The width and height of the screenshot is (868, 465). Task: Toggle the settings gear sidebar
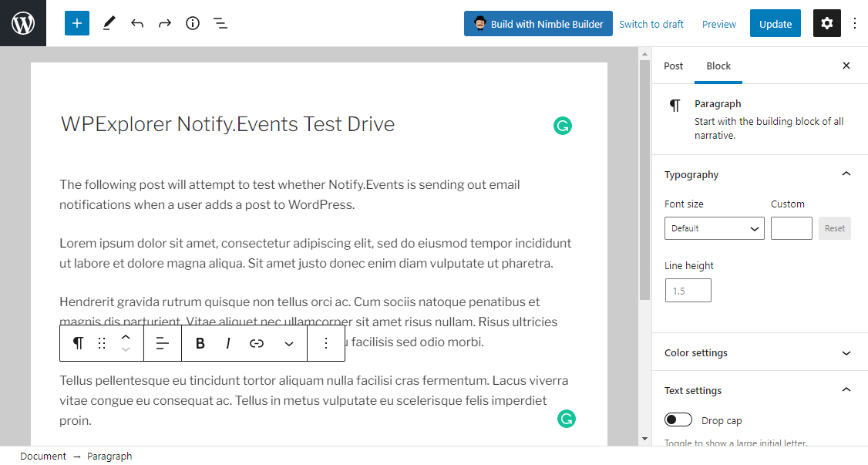click(827, 23)
